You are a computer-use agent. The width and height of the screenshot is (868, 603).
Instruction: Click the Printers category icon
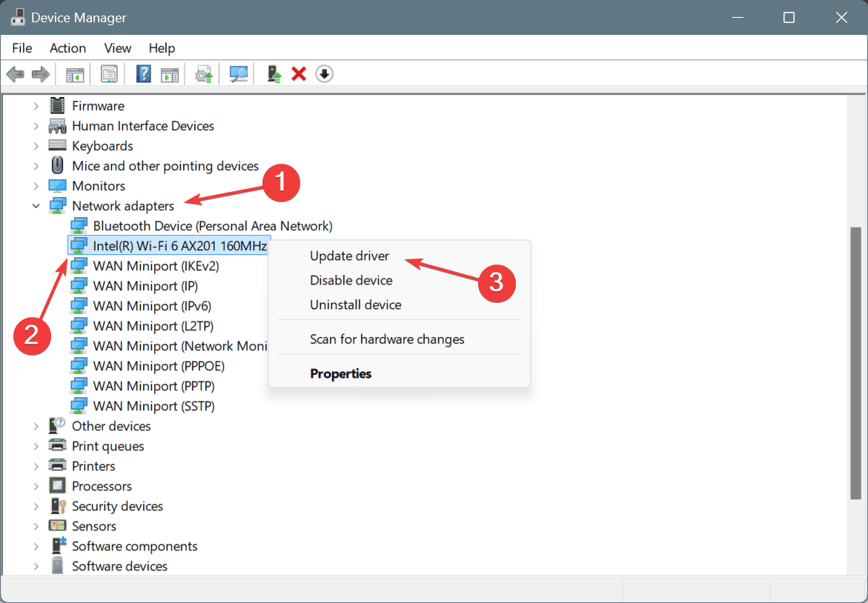[57, 465]
